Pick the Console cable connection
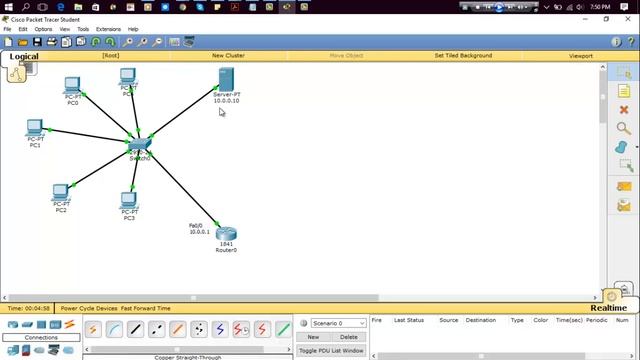The width and height of the screenshot is (640, 360). [114, 329]
